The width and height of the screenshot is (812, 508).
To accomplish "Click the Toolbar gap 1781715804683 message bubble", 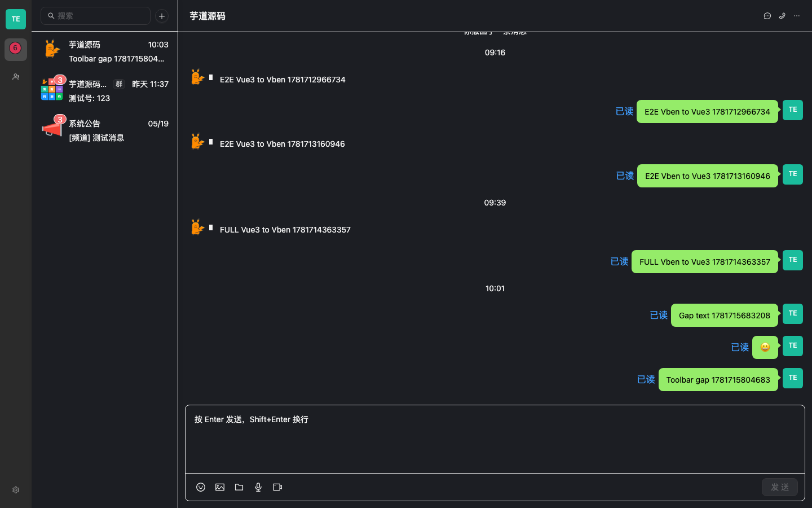I will pyautogui.click(x=718, y=379).
